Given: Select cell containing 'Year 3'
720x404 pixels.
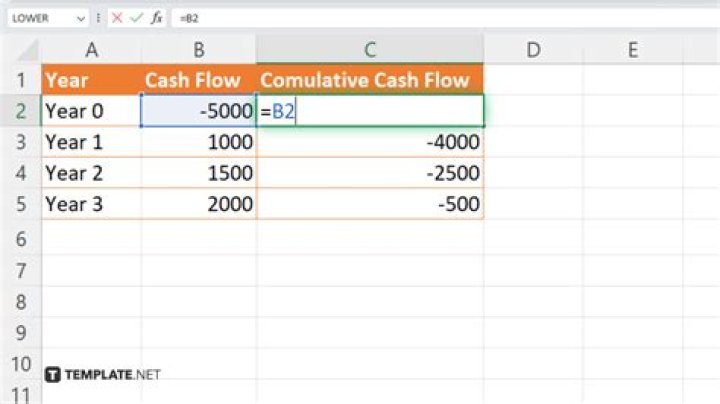Looking at the screenshot, I should [91, 204].
